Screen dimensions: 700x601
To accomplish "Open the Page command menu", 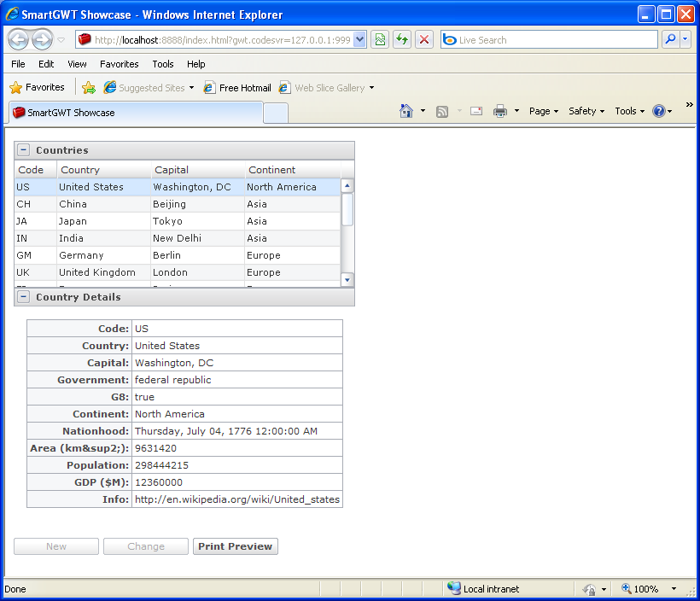I will (543, 111).
